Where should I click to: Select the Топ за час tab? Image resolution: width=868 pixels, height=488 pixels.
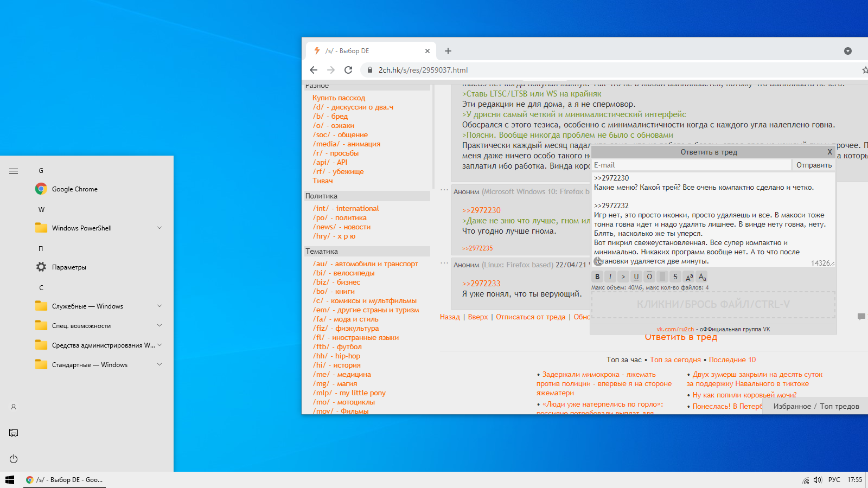(624, 359)
